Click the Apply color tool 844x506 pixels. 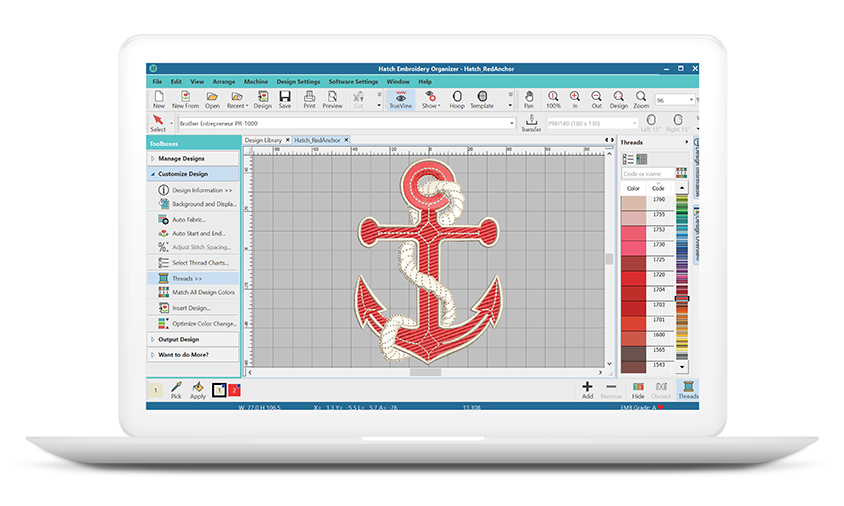click(198, 390)
